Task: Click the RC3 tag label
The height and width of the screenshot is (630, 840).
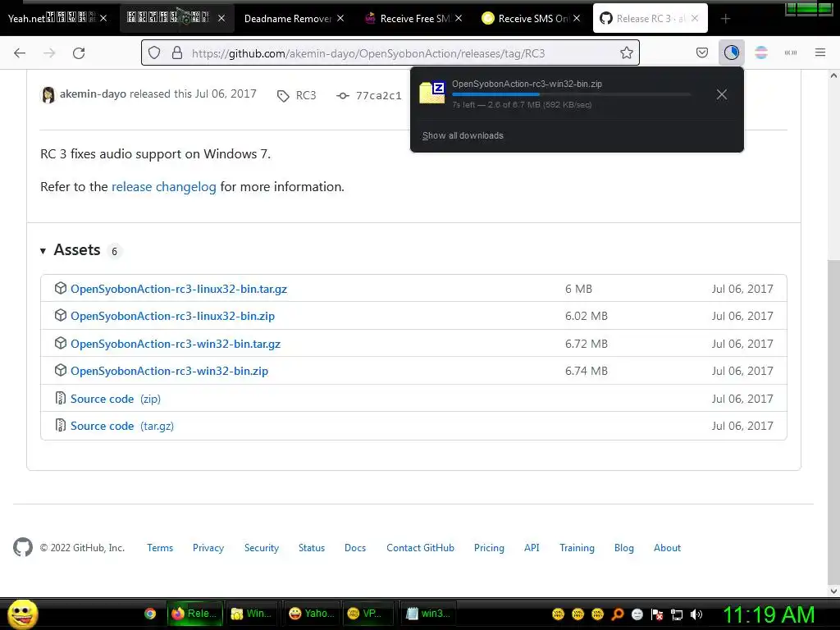Action: pyautogui.click(x=306, y=95)
